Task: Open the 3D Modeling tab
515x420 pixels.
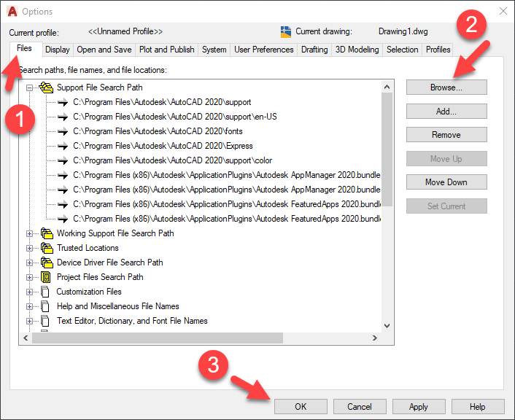Action: [357, 50]
